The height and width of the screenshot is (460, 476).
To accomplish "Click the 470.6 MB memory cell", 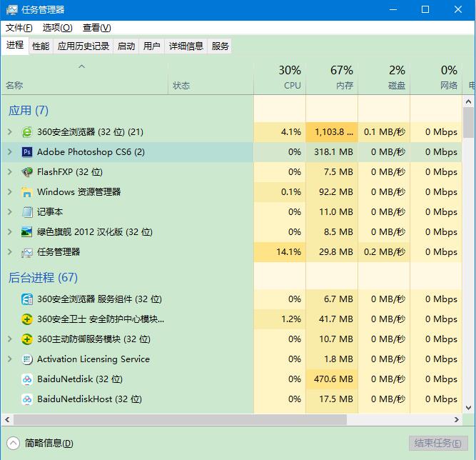I will coord(332,379).
